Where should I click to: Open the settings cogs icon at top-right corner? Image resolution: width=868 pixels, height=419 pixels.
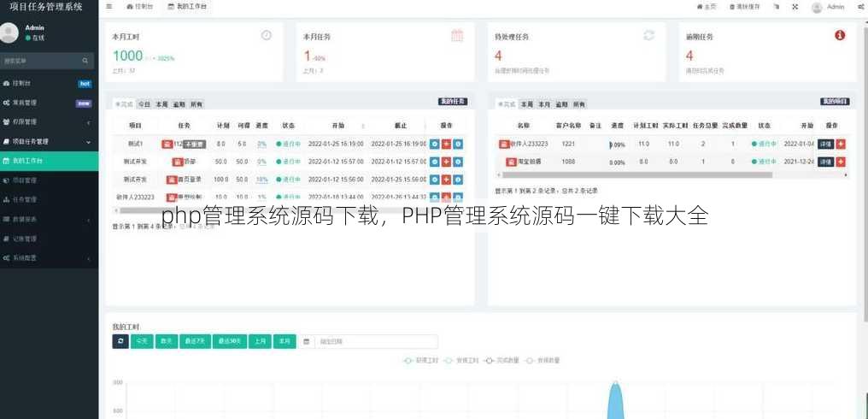tap(860, 7)
